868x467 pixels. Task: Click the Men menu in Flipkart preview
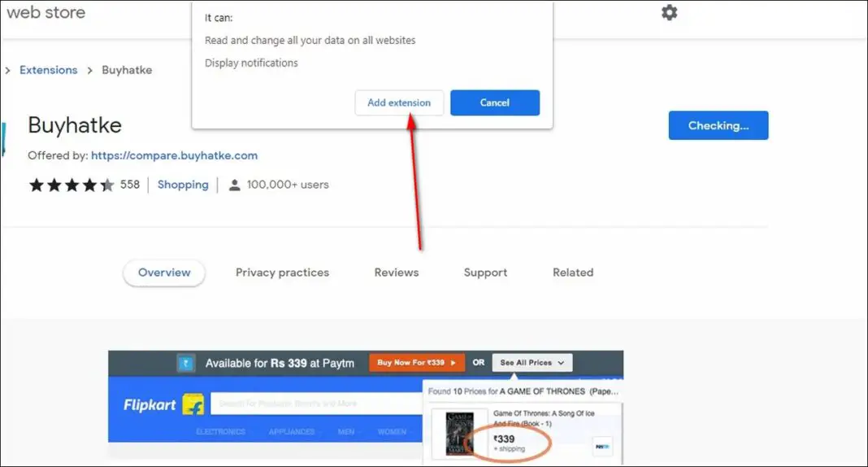pos(346,431)
